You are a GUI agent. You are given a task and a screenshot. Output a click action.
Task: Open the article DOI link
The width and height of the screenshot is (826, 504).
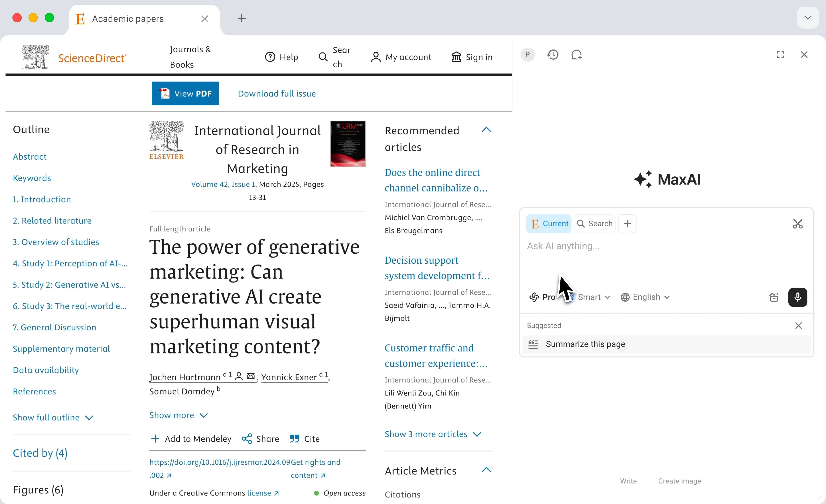coord(220,469)
